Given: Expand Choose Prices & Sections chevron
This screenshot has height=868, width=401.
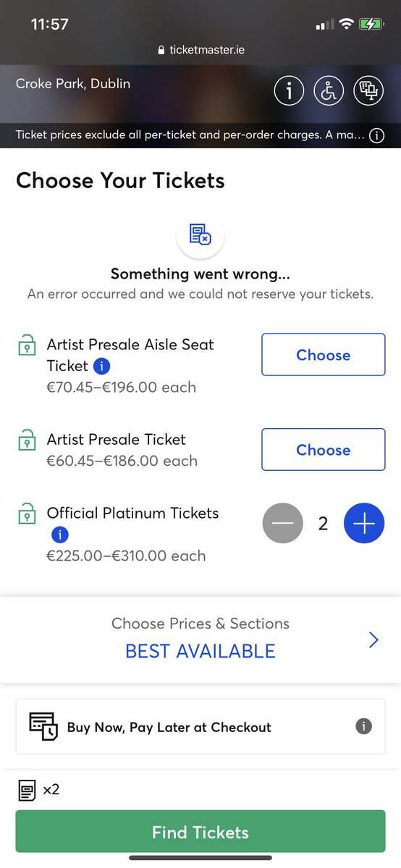Looking at the screenshot, I should 373,640.
